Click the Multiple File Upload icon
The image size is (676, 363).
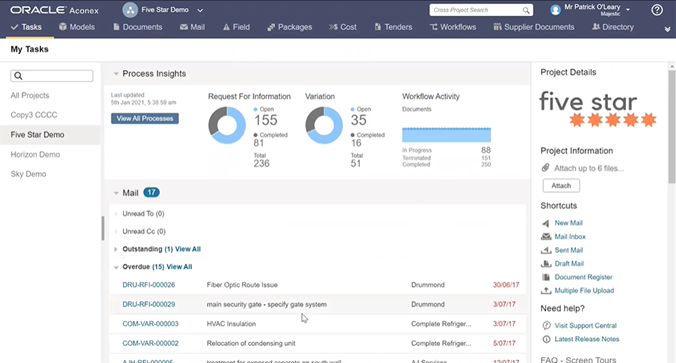click(546, 291)
